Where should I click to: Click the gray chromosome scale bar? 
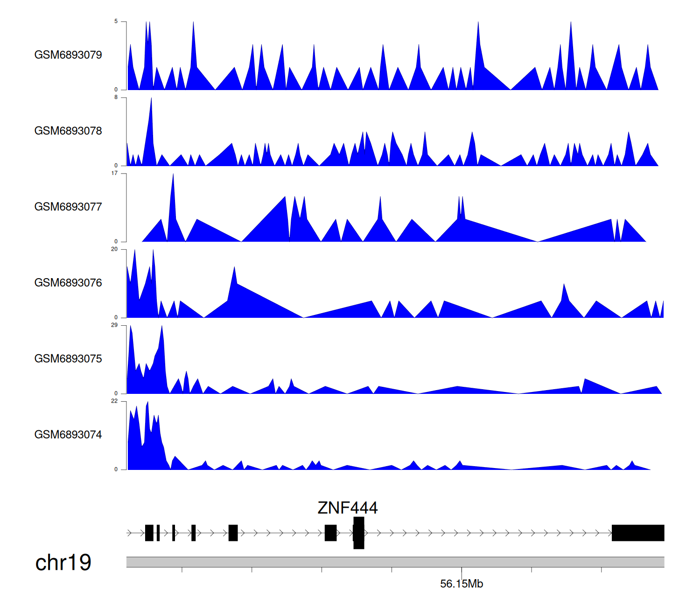tap(395, 562)
